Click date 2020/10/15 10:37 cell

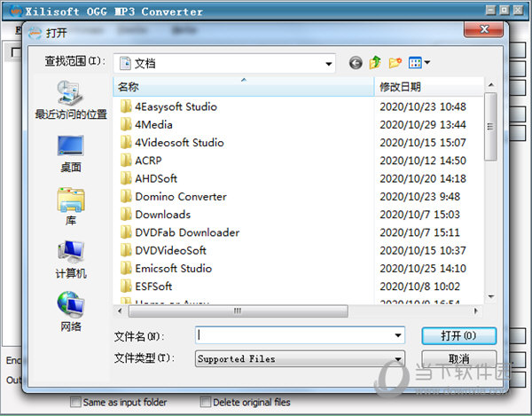pyautogui.click(x=423, y=250)
